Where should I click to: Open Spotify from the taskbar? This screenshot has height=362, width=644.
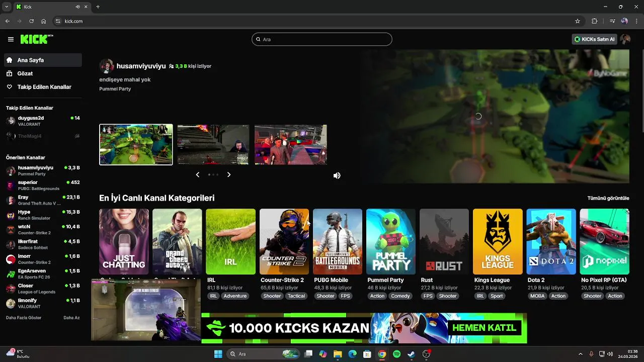tap(396, 354)
